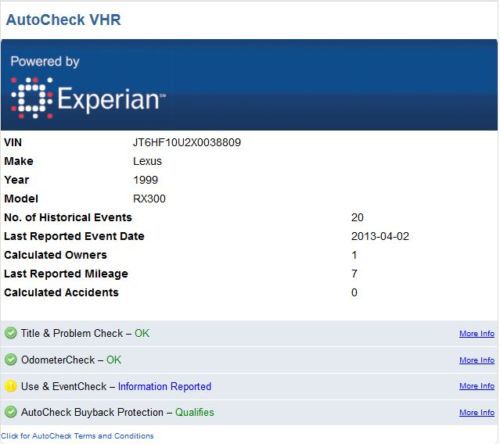The width and height of the screenshot is (500, 444).
Task: Click the Information Reported status text
Action: coord(165,386)
